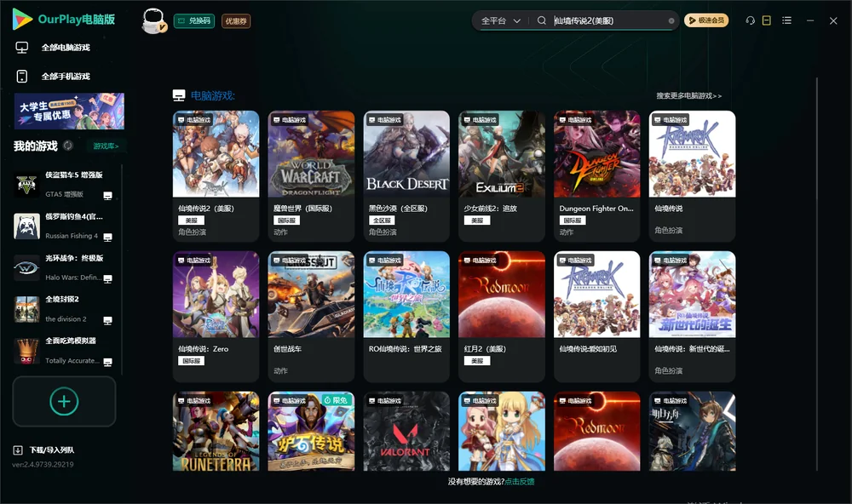Click the monitor icon beside 全部电脑游戏
This screenshot has width=852, height=504.
tap(22, 48)
